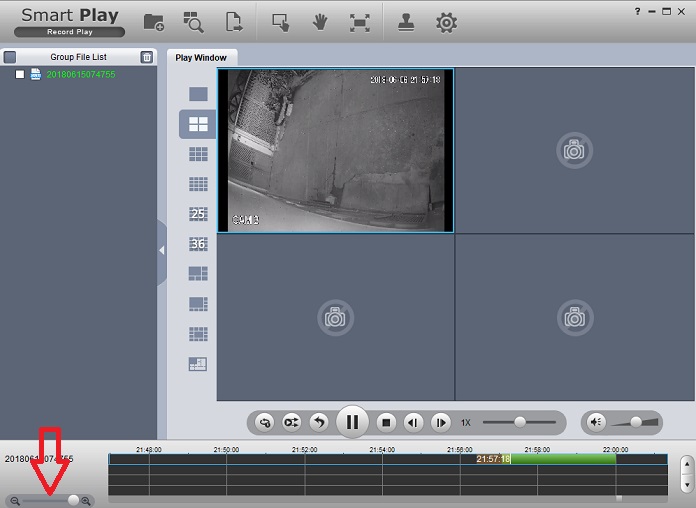Click the stamp watermark icon
This screenshot has height=508, width=696.
click(407, 22)
